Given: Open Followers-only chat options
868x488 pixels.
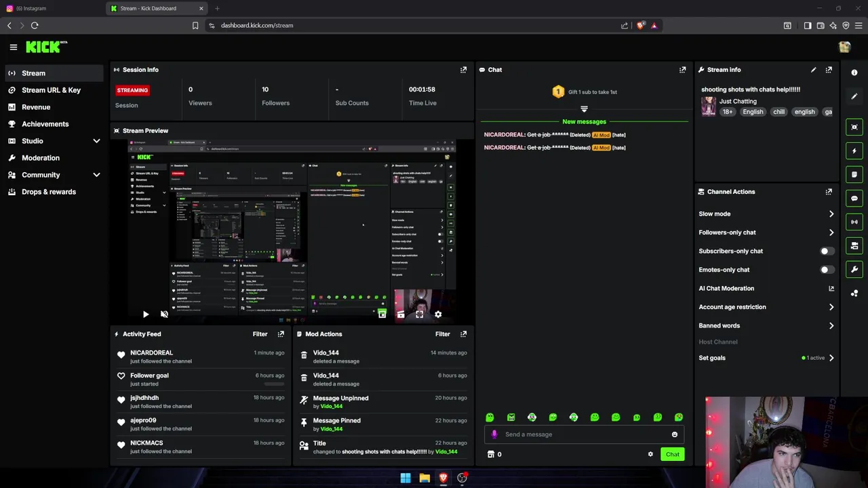Looking at the screenshot, I should pyautogui.click(x=766, y=232).
